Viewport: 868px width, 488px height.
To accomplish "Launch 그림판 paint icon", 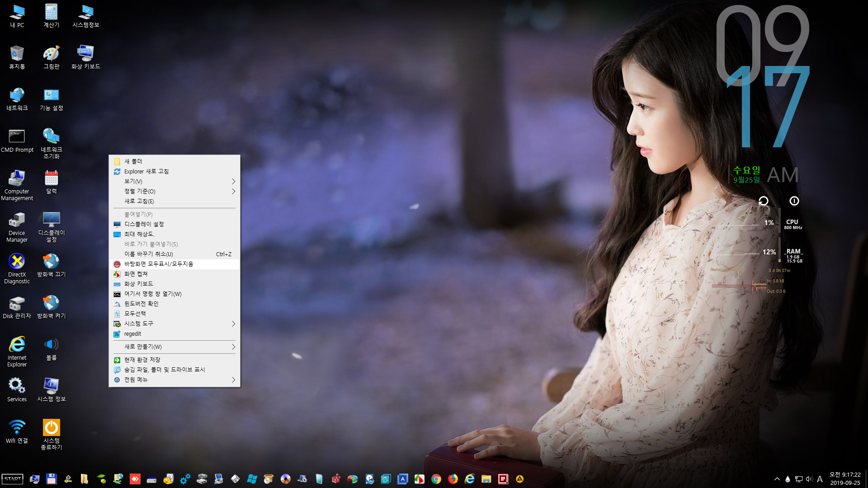I will (x=52, y=57).
